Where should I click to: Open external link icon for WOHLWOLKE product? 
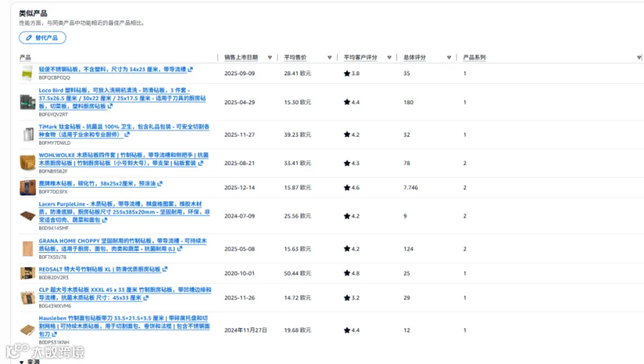[x=200, y=163]
